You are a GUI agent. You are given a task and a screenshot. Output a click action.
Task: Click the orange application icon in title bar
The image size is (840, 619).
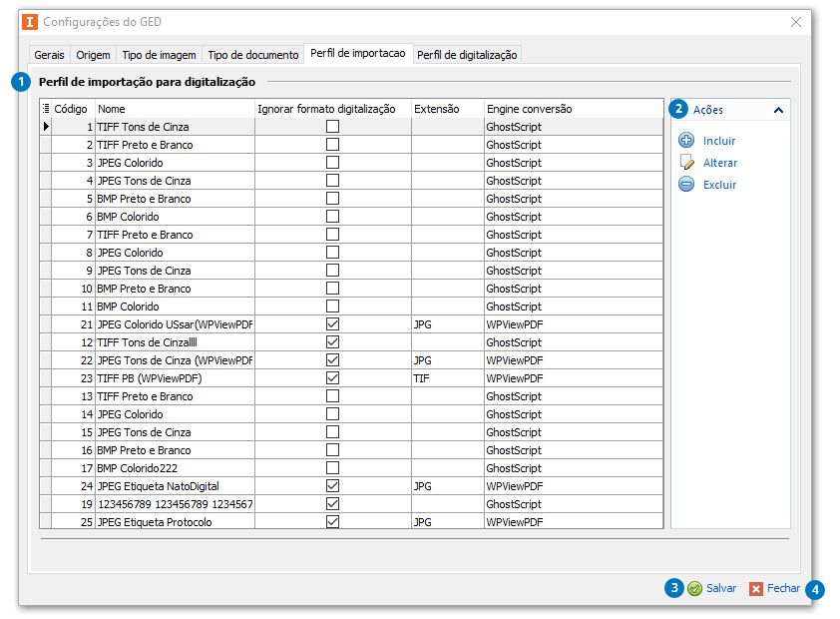click(x=30, y=22)
